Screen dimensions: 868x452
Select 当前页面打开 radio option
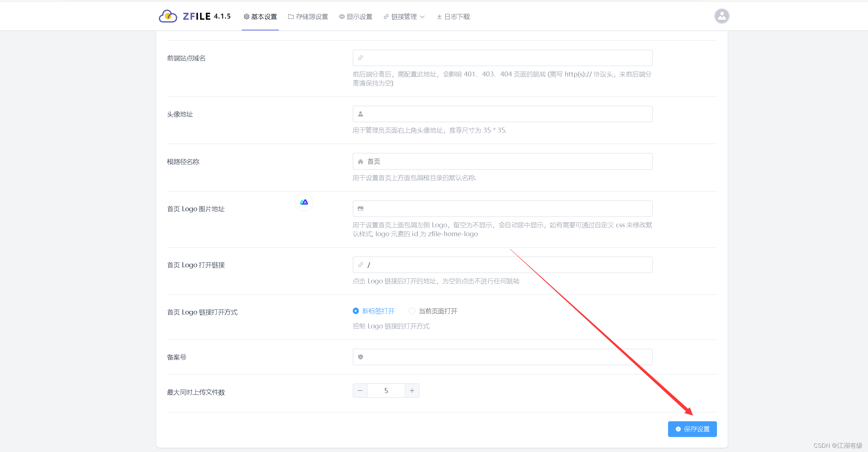point(433,311)
